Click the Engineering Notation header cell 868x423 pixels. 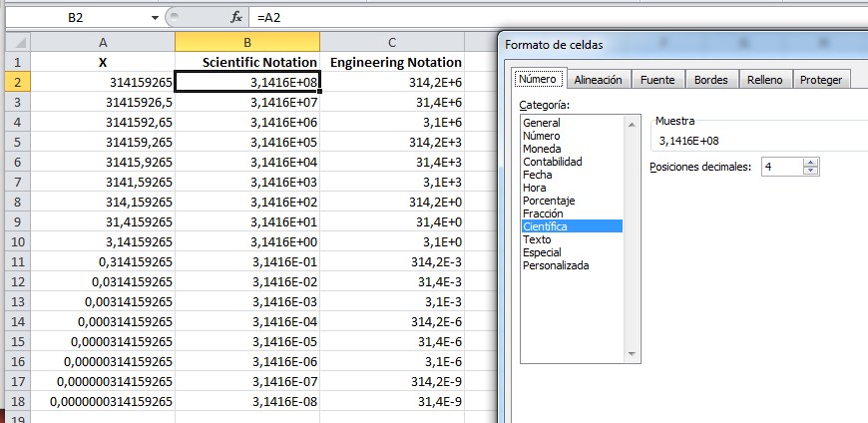point(392,63)
